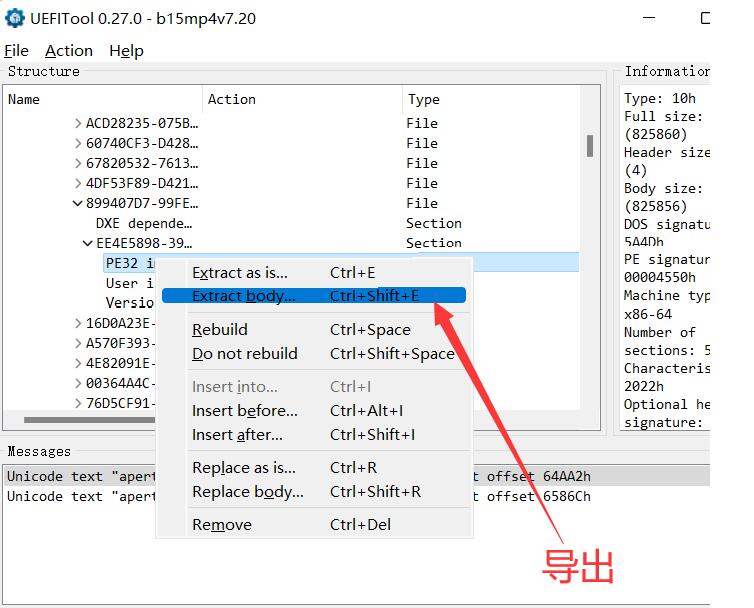Expand the 16D0A23E tree node
754x608 pixels.
(78, 323)
